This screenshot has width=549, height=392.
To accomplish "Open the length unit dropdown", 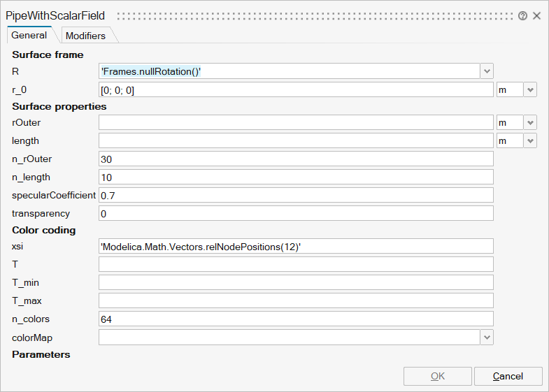I will point(530,141).
